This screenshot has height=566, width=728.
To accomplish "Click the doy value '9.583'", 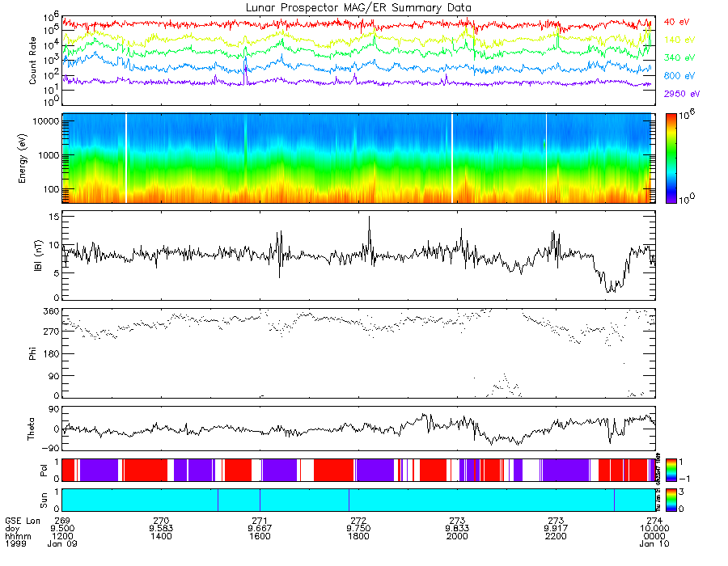I will point(161,529).
